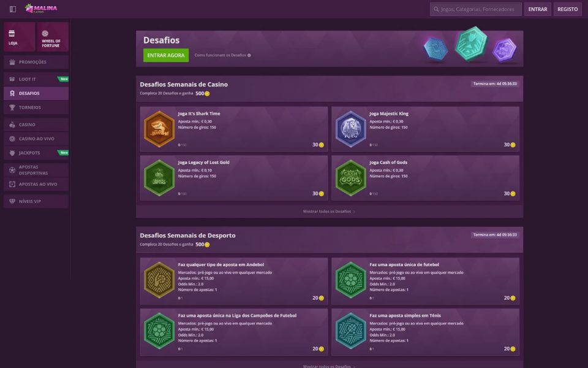Click the teal hexagon badge in banner

click(471, 44)
